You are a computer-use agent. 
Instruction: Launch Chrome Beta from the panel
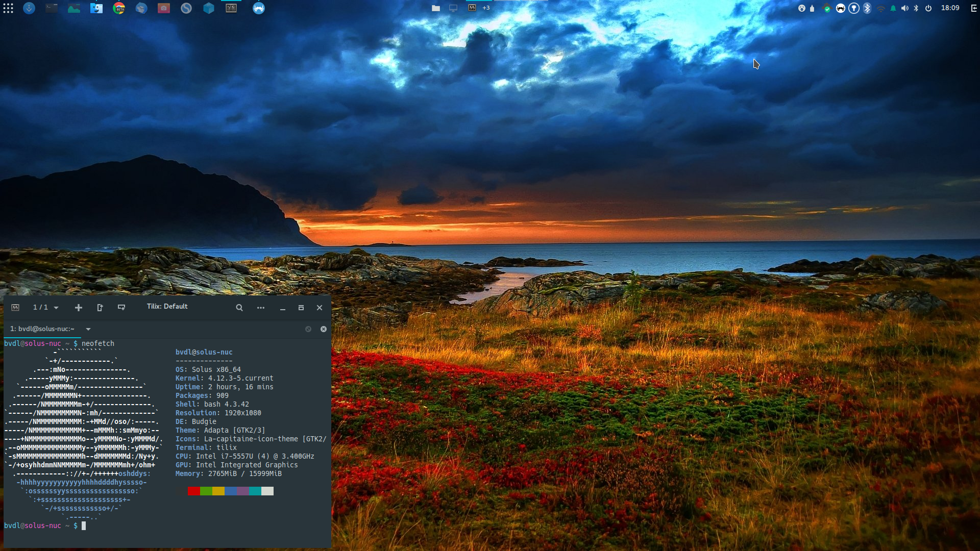pos(119,8)
